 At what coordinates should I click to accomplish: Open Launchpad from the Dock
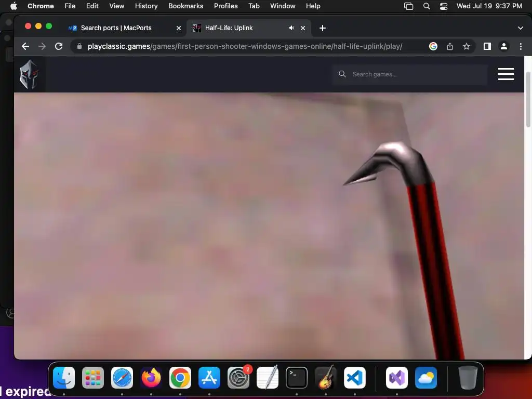coord(93,378)
